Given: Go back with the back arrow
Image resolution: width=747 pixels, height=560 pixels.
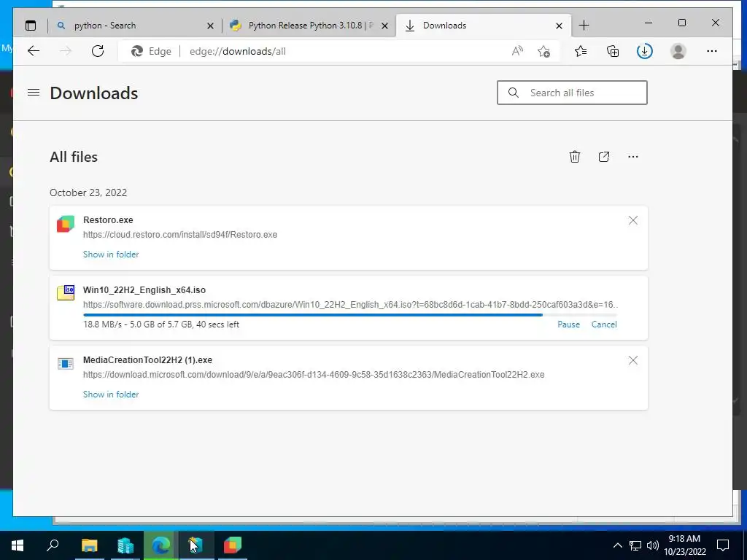Looking at the screenshot, I should tap(34, 51).
